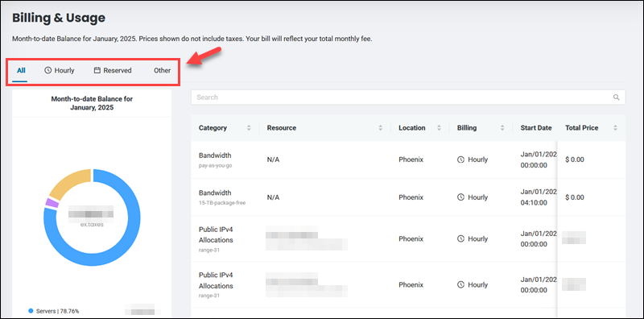
Task: Click the clock icon on Hourly tab
Action: coord(48,70)
